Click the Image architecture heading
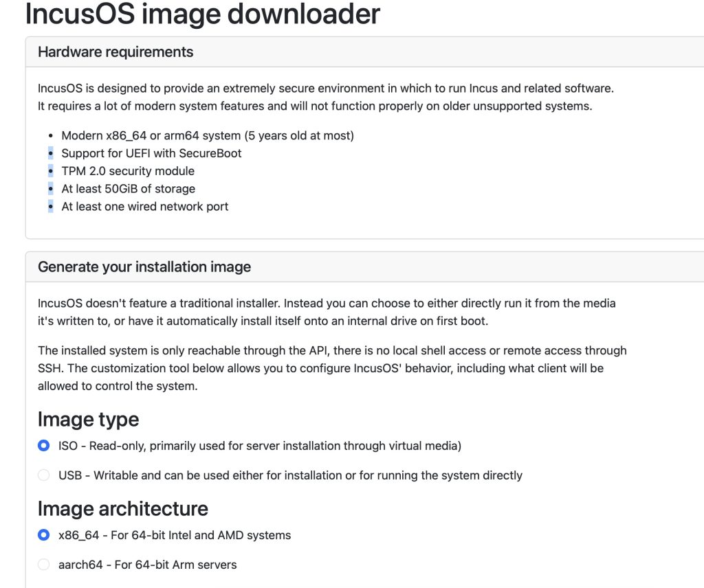 coord(122,508)
